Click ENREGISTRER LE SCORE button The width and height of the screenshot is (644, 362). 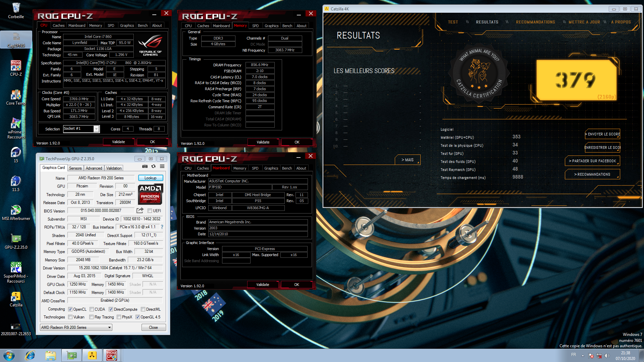602,147
